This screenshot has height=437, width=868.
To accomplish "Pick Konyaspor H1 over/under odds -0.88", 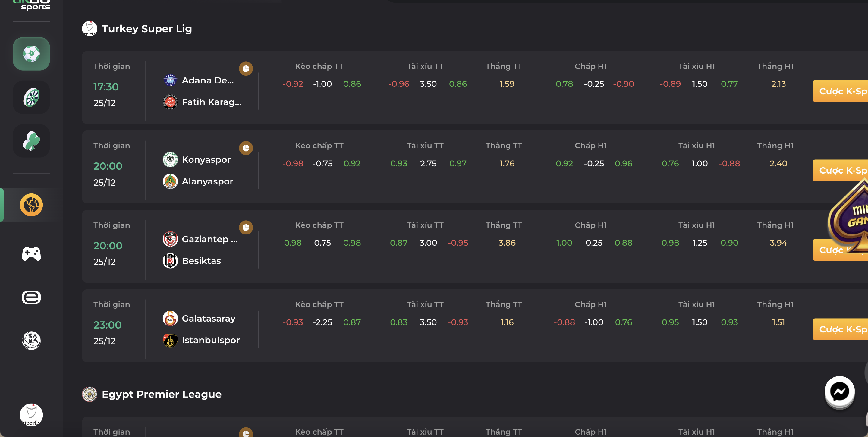I will click(729, 163).
